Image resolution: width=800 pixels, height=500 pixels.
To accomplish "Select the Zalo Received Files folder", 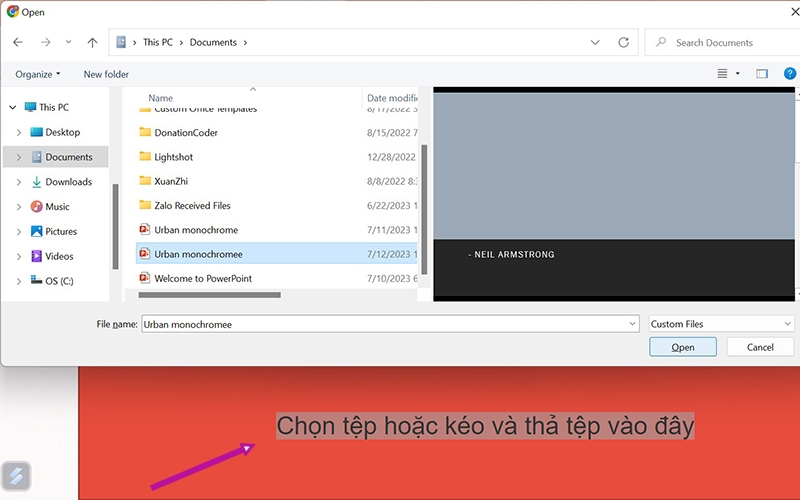I will [192, 206].
